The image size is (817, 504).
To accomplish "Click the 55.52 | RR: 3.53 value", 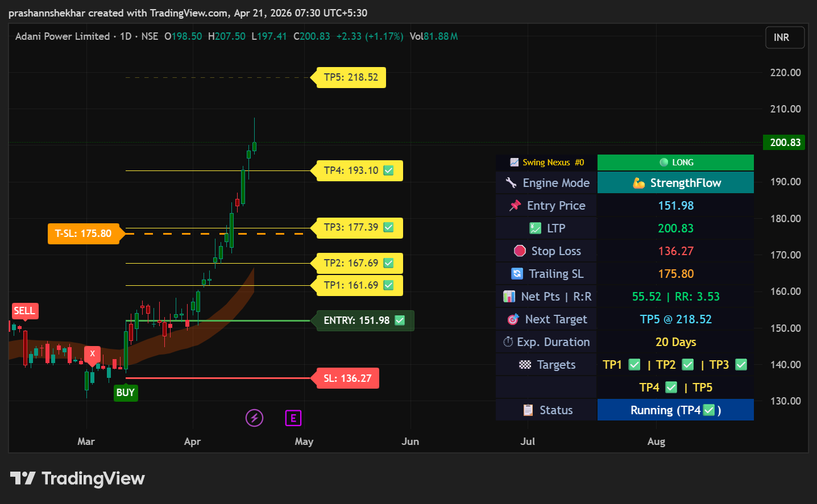I will pyautogui.click(x=676, y=296).
